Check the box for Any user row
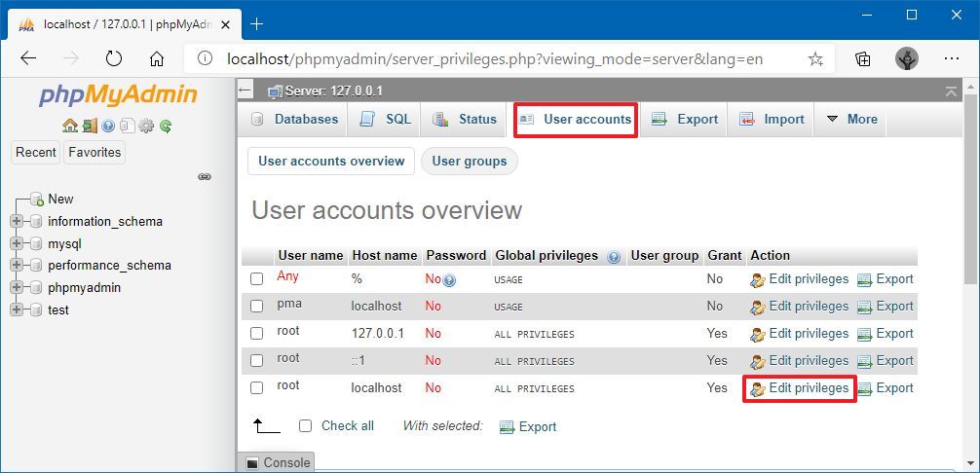This screenshot has width=980, height=473. tap(256, 279)
